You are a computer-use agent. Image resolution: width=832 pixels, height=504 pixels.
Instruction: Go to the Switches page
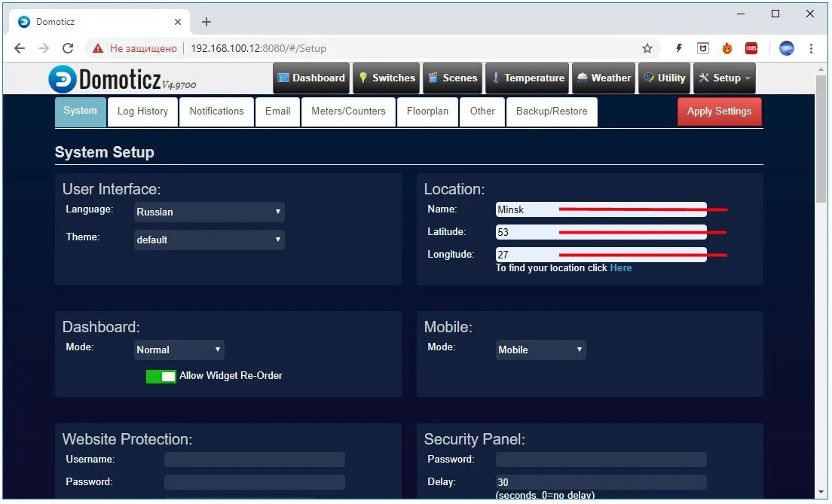tap(387, 78)
